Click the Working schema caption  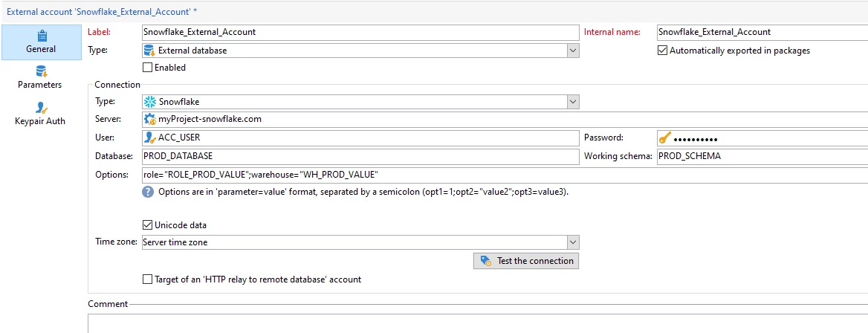tap(618, 156)
